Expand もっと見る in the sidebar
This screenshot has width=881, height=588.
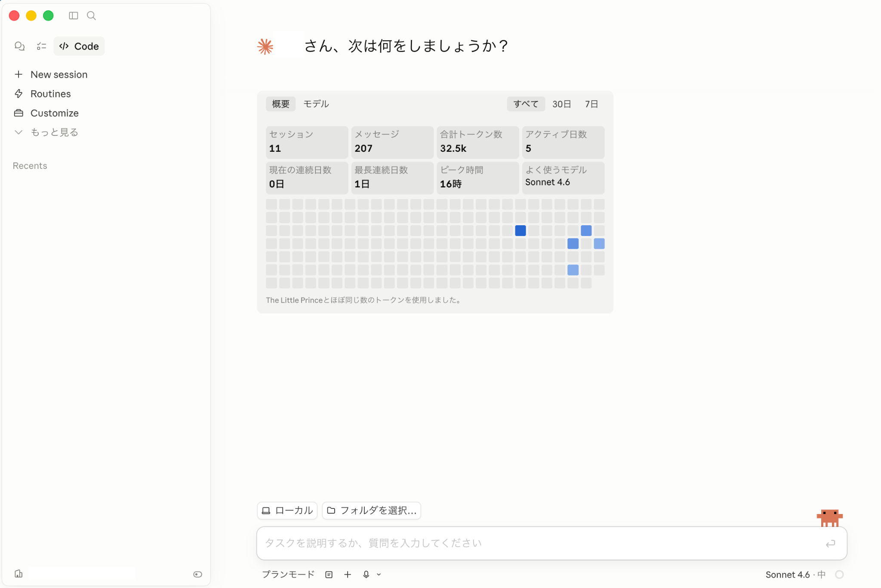tap(54, 132)
